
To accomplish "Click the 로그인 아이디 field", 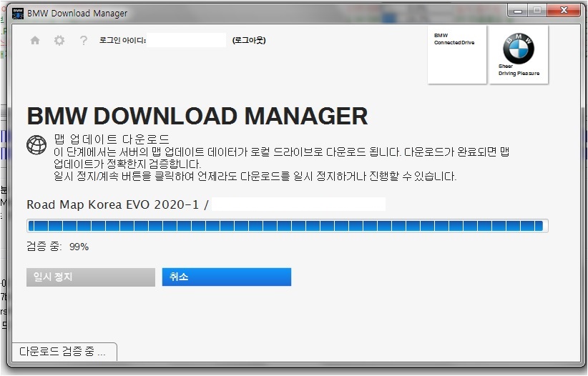I will [187, 40].
